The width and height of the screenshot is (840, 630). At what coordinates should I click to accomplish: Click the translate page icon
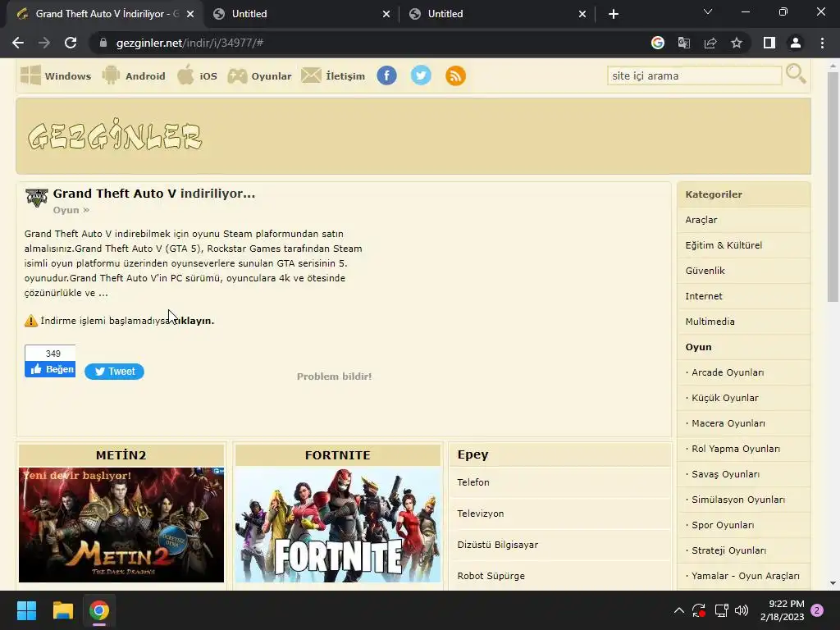coord(684,43)
